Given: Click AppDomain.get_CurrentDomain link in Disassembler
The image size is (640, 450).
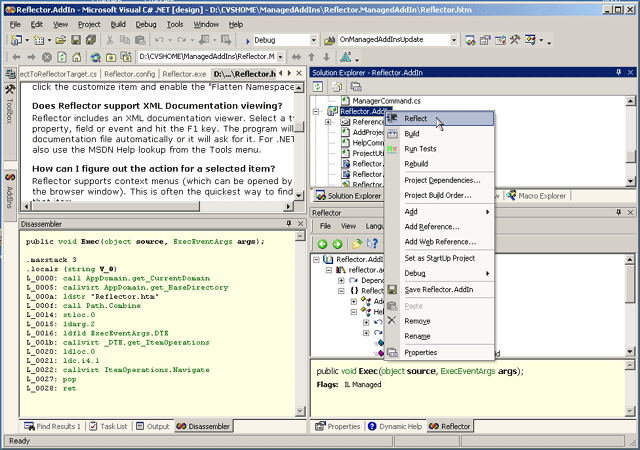Looking at the screenshot, I should coord(148,278).
